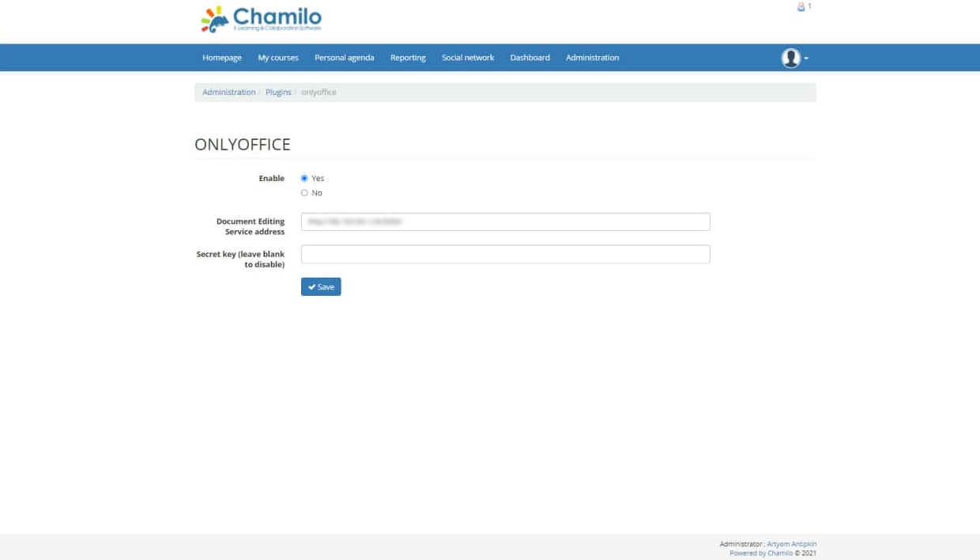Enable the plugin by selecting Yes
The image size is (980, 560).
[x=304, y=178]
